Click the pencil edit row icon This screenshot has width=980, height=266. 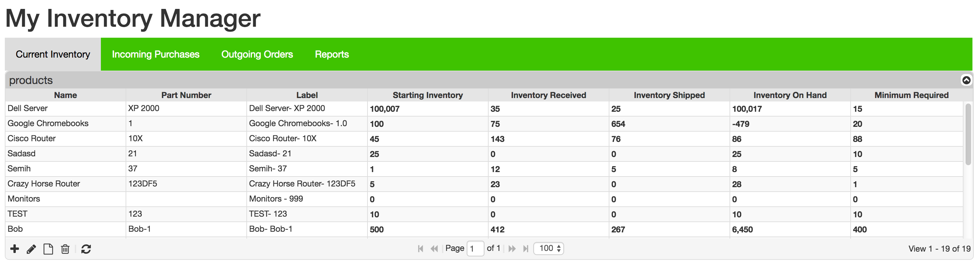pyautogui.click(x=31, y=249)
